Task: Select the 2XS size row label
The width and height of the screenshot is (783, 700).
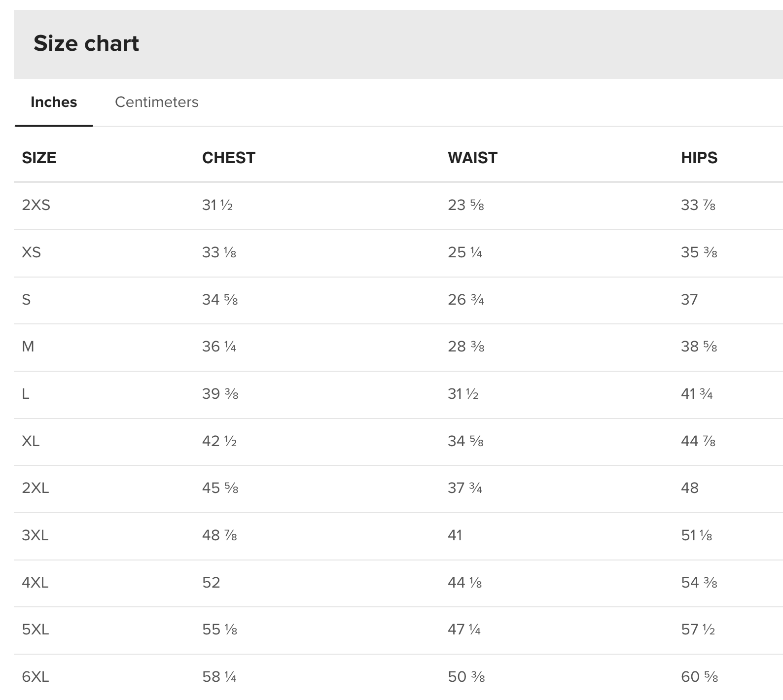Action: tap(36, 205)
